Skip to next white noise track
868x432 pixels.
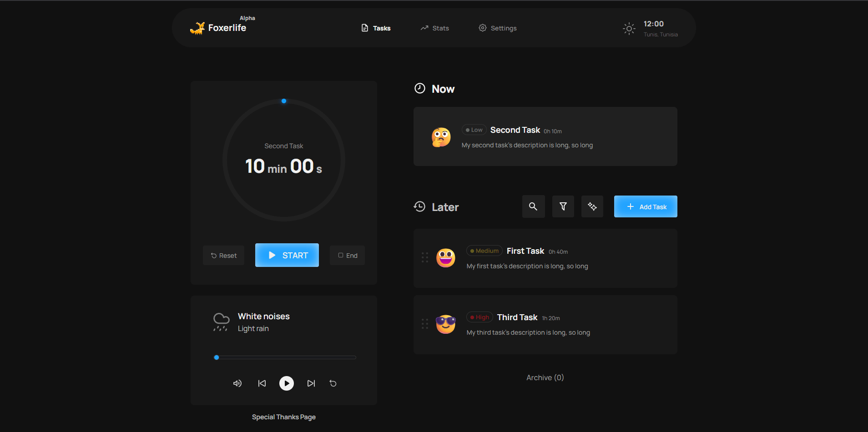tap(311, 383)
